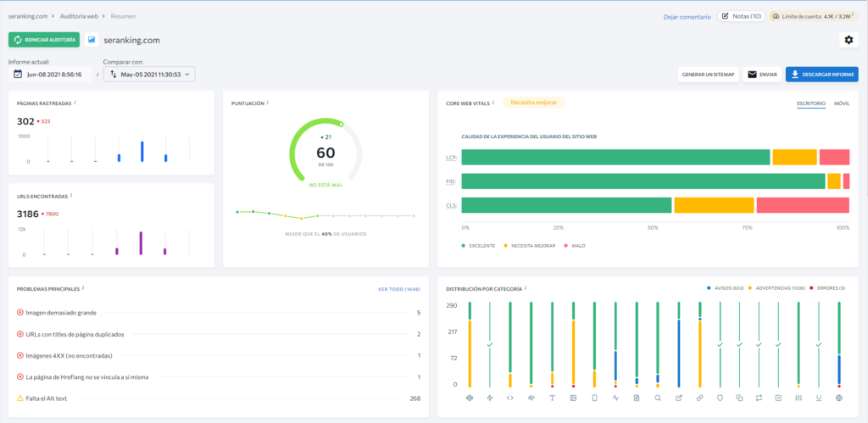Toggle Necesita mejorar legend entry

[529, 245]
